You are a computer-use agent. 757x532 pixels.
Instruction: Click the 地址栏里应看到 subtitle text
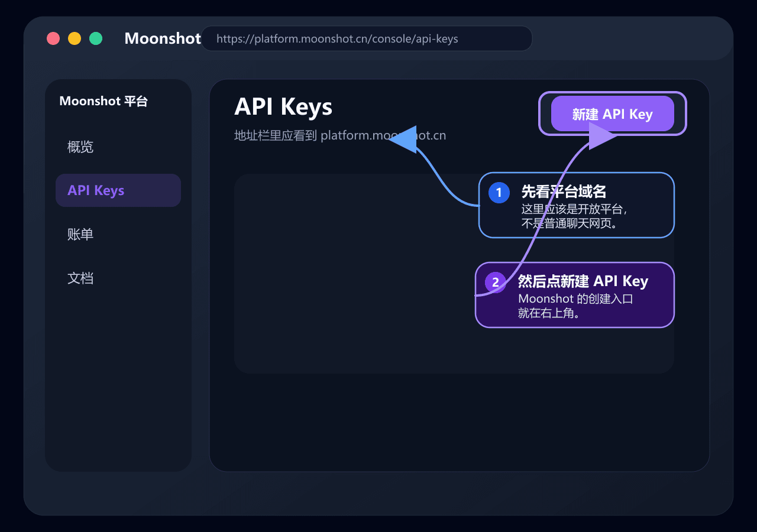pos(340,135)
